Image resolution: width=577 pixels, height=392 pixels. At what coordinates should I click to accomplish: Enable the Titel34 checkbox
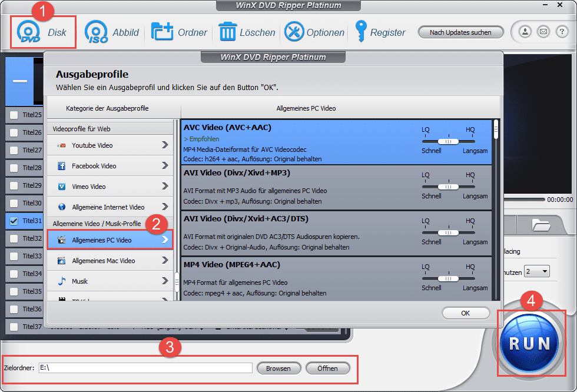click(14, 274)
